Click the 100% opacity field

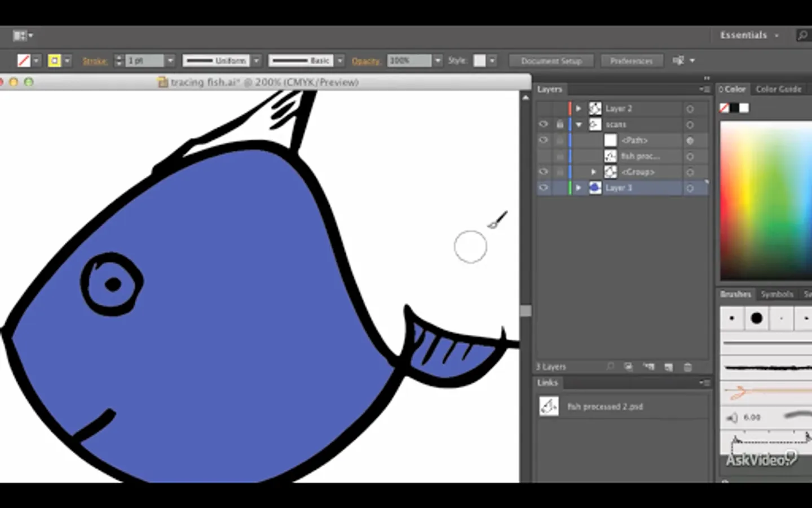(409, 60)
